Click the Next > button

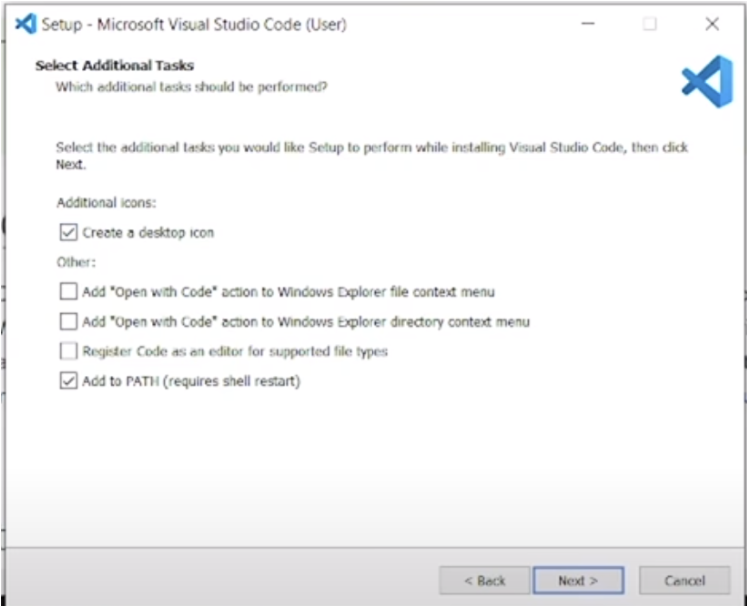click(578, 580)
